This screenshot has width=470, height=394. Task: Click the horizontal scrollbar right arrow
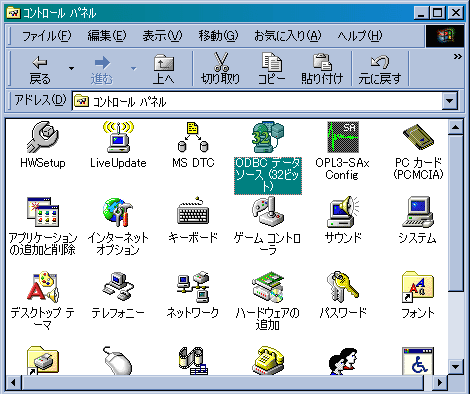(x=440, y=382)
